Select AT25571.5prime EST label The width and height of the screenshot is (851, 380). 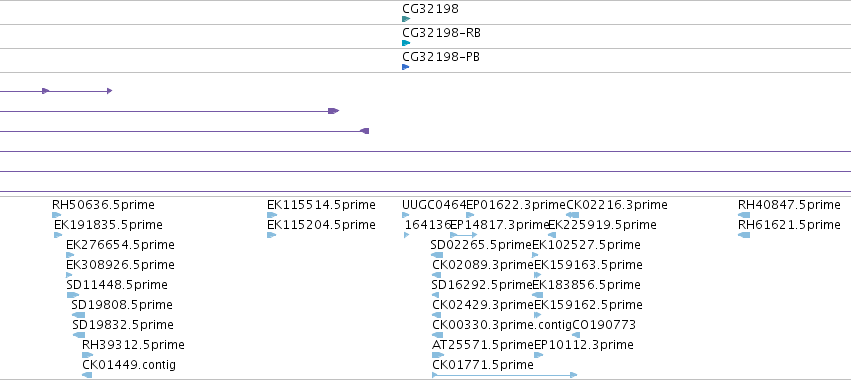pyautogui.click(x=483, y=345)
